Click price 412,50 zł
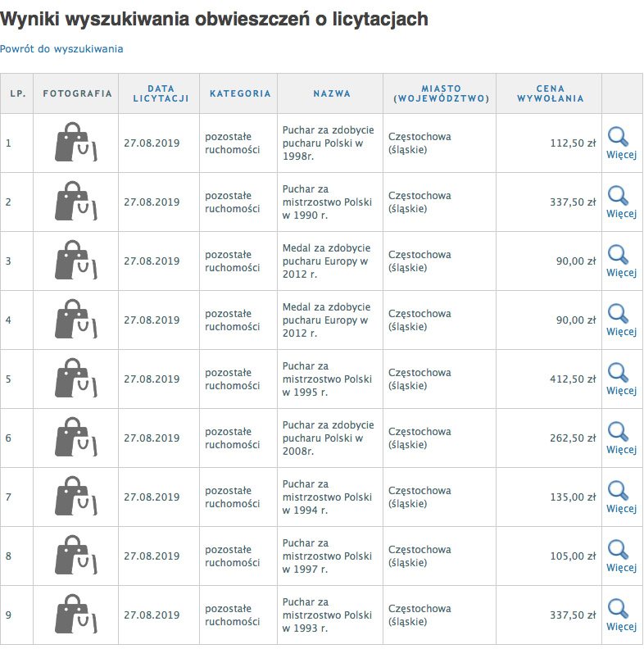Screen dimensions: 644x658 573,379
